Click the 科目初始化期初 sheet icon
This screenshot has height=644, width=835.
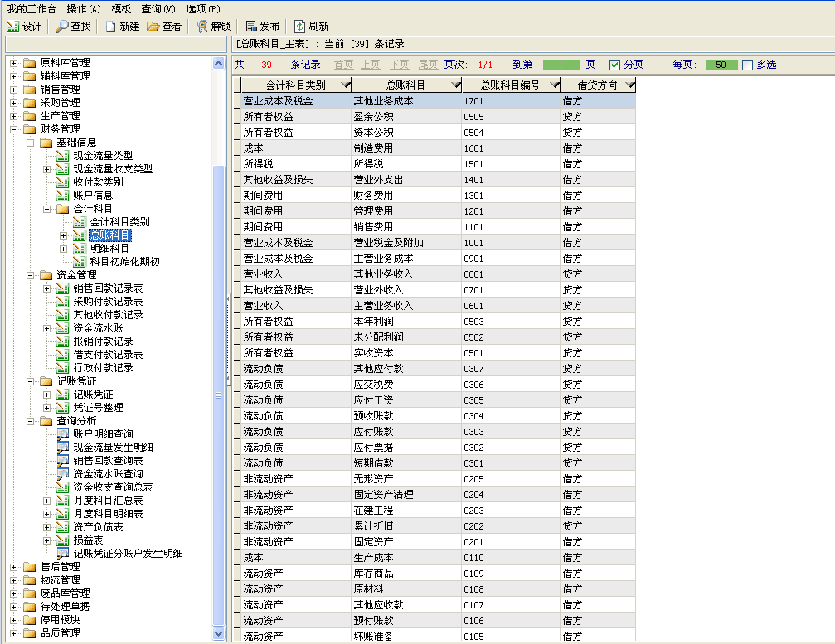80,262
